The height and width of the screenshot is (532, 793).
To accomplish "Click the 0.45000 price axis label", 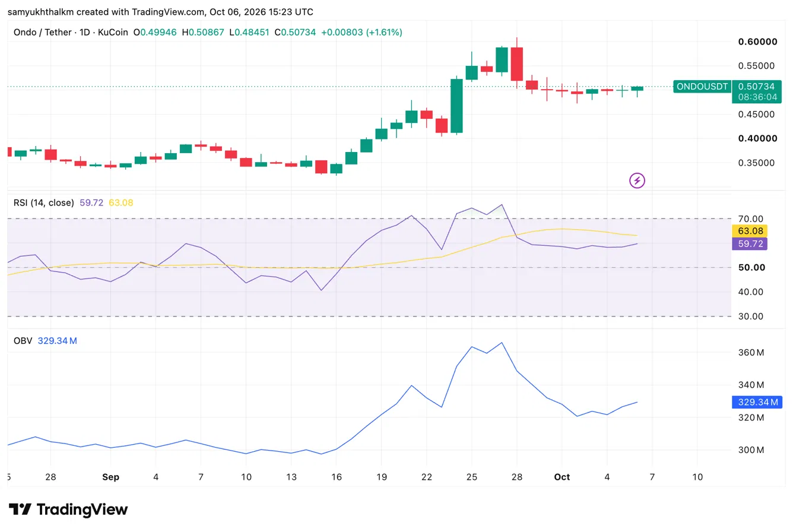I will point(757,114).
